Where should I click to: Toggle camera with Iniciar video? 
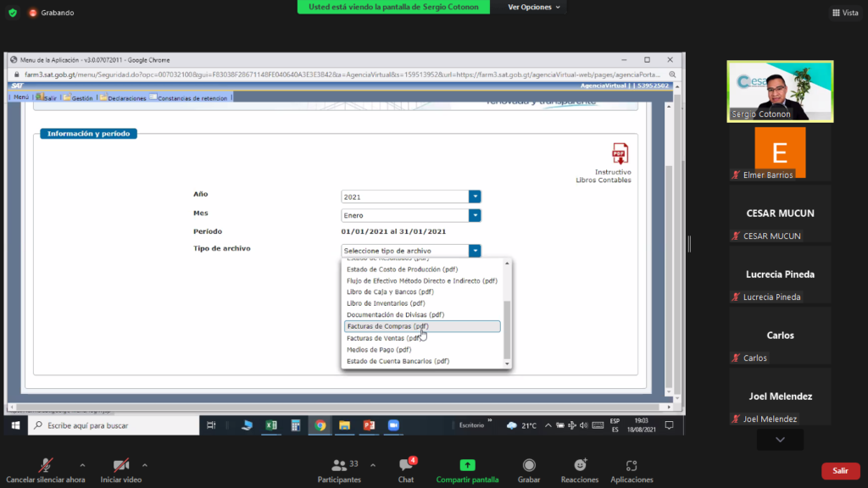(x=122, y=466)
